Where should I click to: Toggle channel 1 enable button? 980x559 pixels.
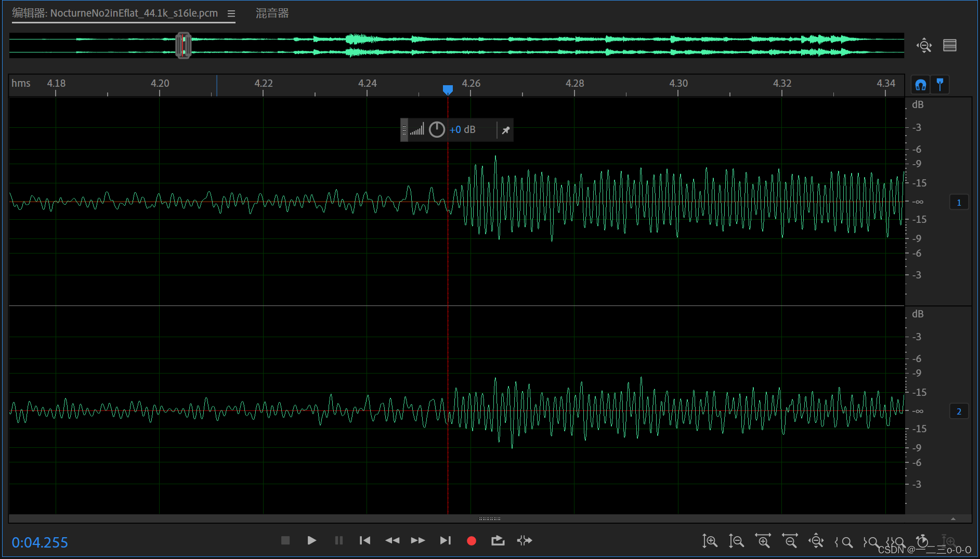pyautogui.click(x=959, y=202)
